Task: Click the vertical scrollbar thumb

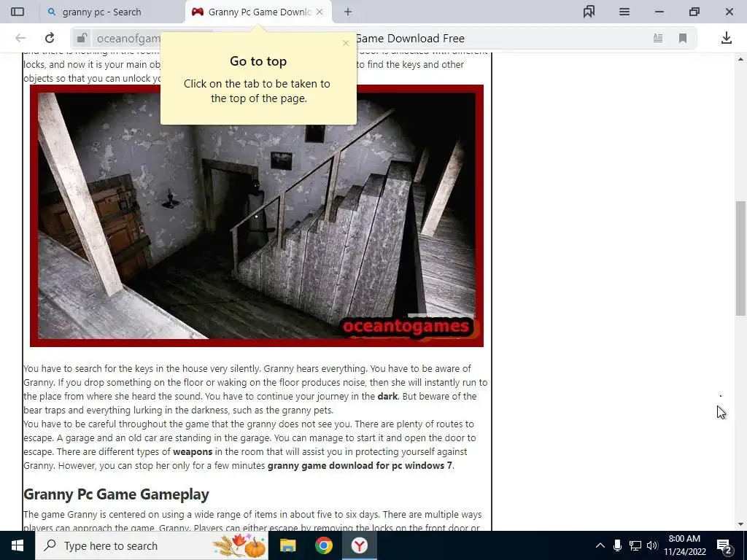Action: pos(740,258)
